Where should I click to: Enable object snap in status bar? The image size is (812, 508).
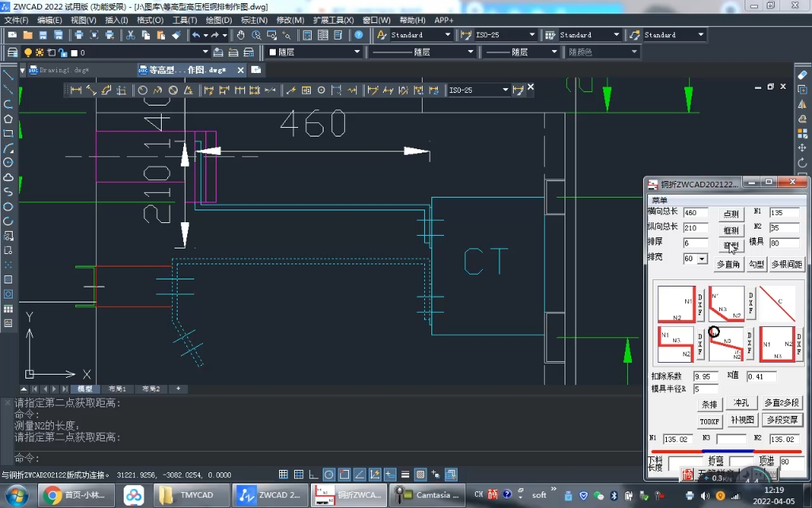343,474
